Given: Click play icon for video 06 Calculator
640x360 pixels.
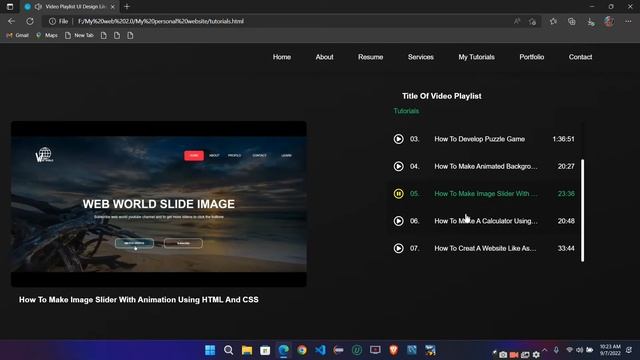Looking at the screenshot, I should point(398,221).
